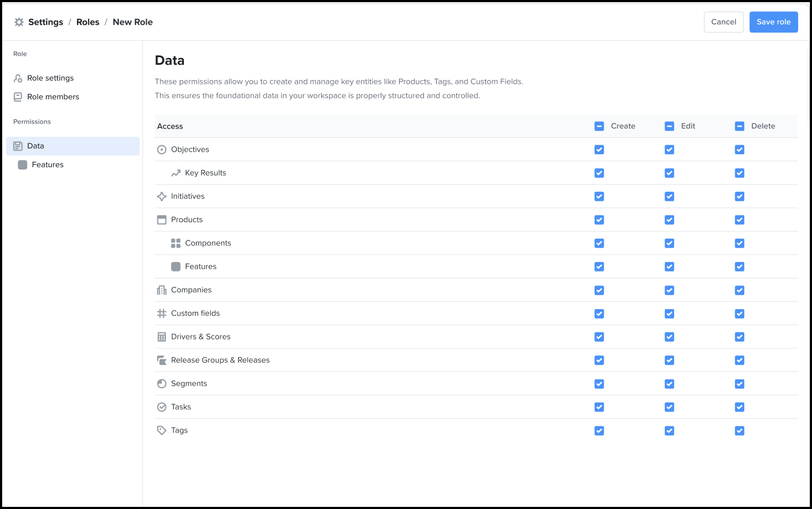The image size is (812, 509).
Task: Click the Release Groups & Releases icon
Action: [x=162, y=360]
